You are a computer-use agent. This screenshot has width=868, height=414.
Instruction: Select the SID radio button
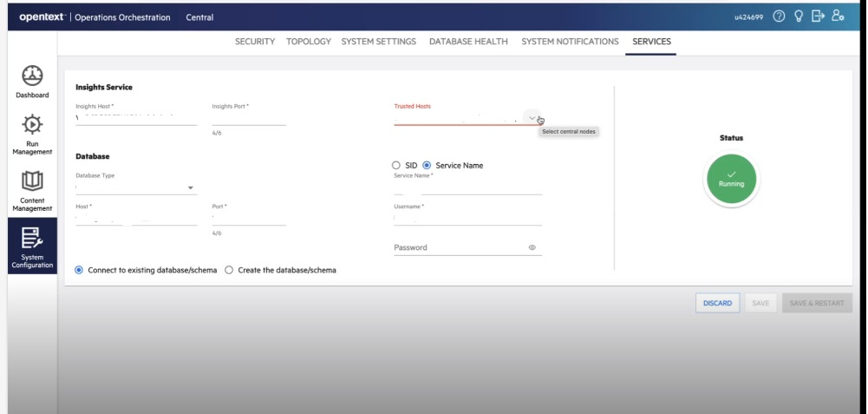[x=395, y=165]
